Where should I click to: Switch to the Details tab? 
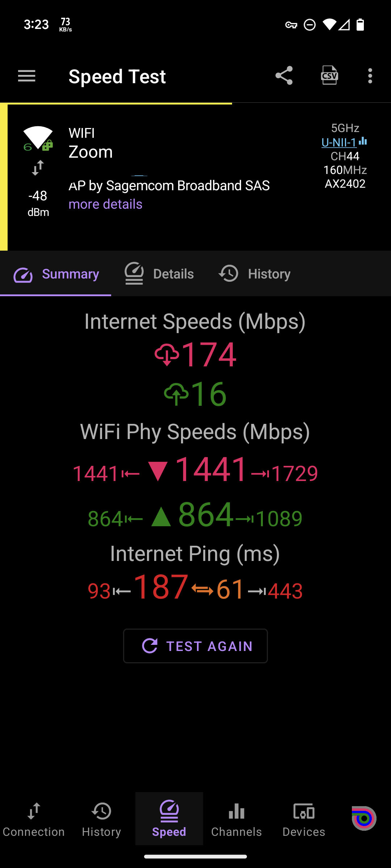[159, 274]
